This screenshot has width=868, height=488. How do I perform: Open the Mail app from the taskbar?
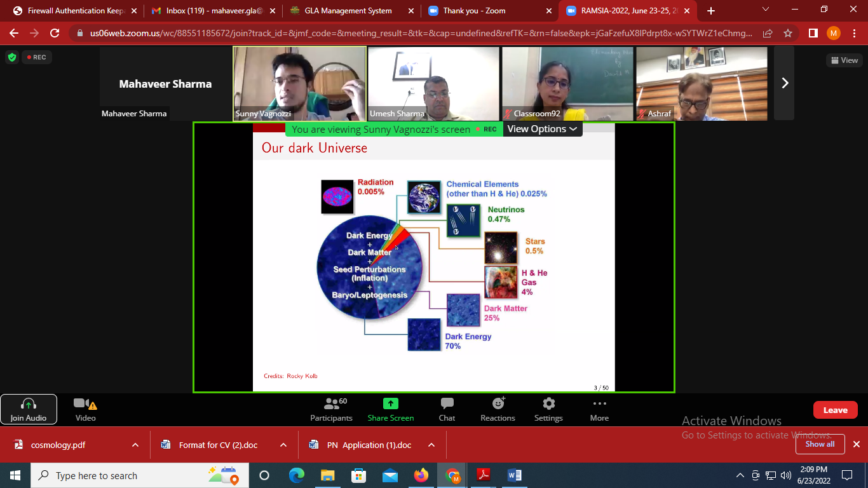[390, 475]
